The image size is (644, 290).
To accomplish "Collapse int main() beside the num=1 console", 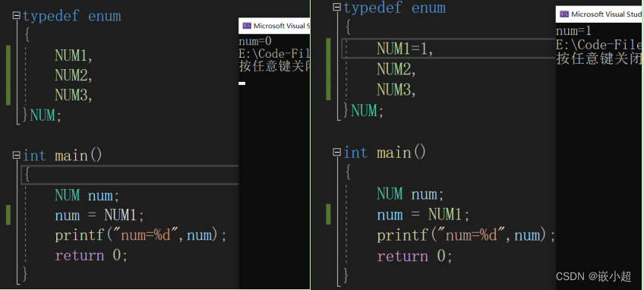I will [x=336, y=153].
